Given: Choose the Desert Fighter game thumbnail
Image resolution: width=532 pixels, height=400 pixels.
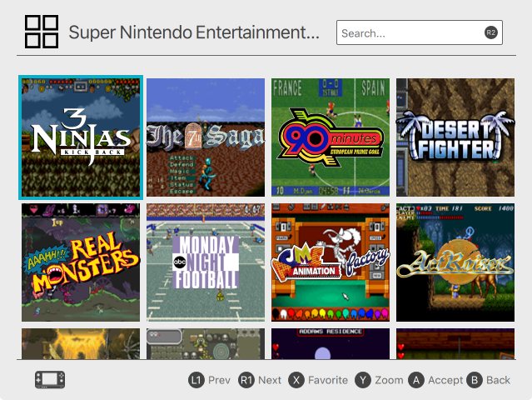Looking at the screenshot, I should point(455,137).
